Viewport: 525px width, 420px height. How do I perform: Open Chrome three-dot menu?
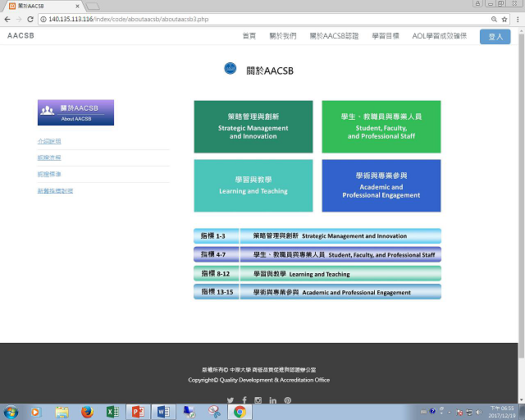click(x=518, y=20)
